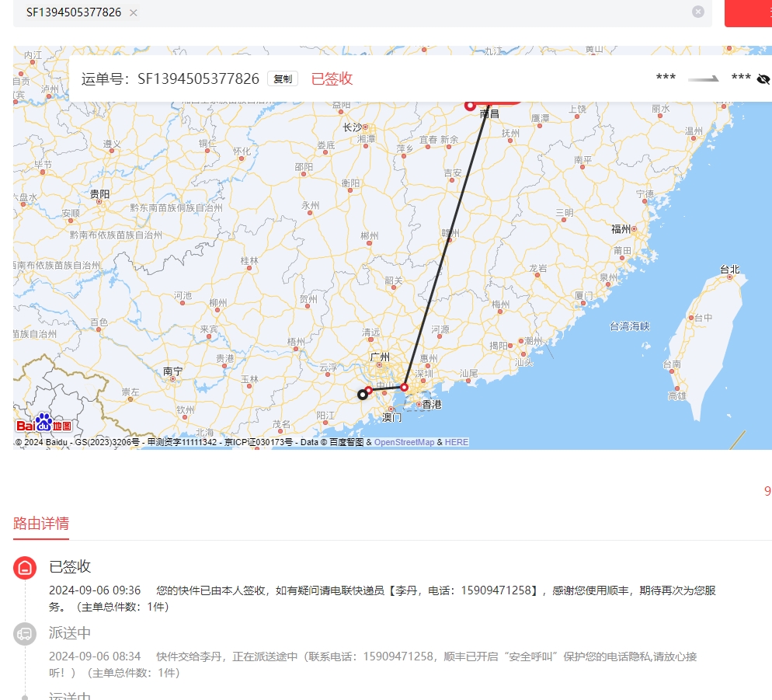Image resolution: width=772 pixels, height=700 pixels.
Task: Click the © 2024 Baidu copyright text
Action: coord(41,442)
